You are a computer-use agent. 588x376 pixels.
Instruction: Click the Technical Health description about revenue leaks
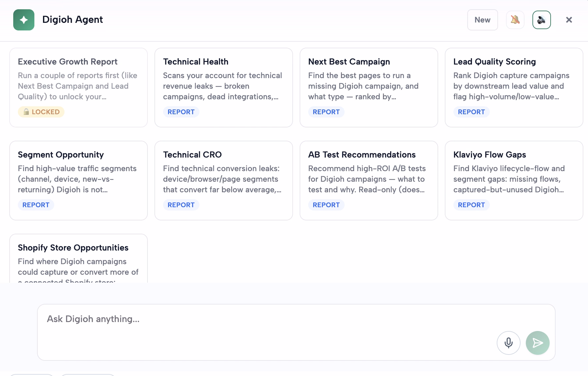coord(222,86)
